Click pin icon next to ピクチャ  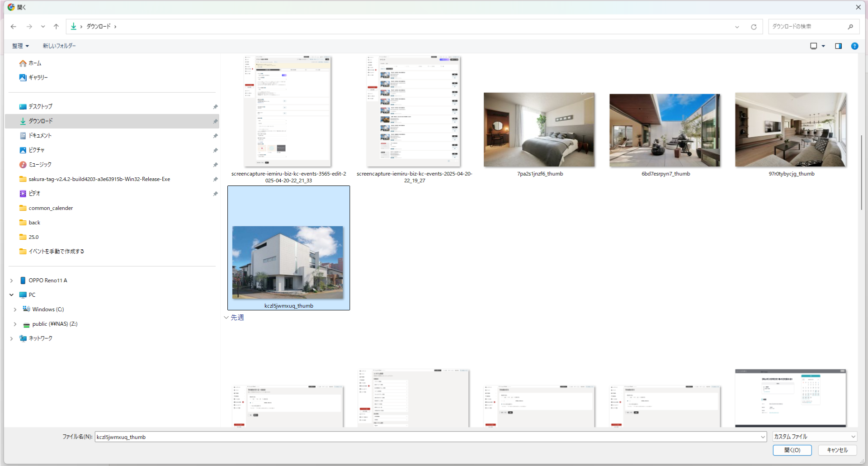tap(215, 150)
